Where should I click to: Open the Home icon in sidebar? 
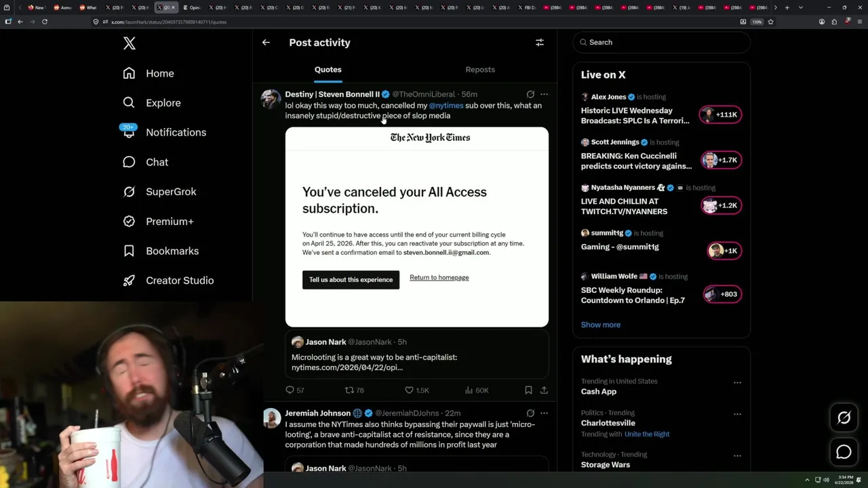(129, 73)
